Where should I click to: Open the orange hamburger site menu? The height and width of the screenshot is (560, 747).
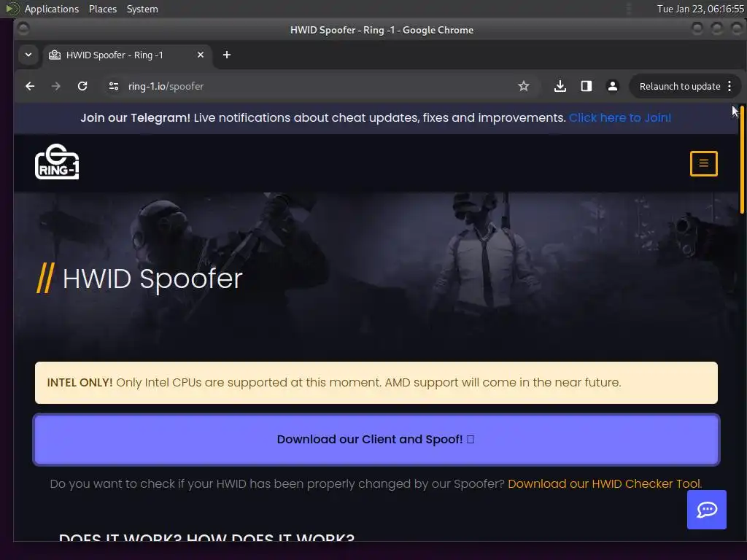(704, 163)
